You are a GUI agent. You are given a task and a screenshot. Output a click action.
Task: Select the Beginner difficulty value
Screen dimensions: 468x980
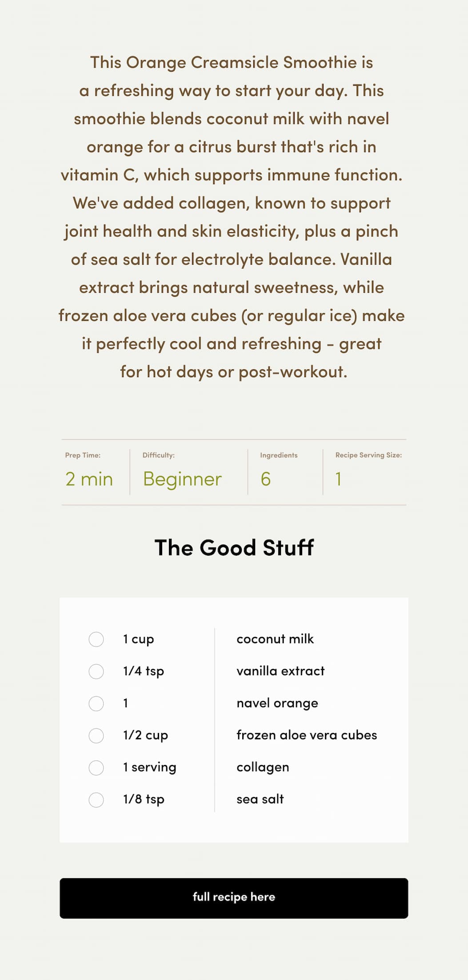point(182,480)
